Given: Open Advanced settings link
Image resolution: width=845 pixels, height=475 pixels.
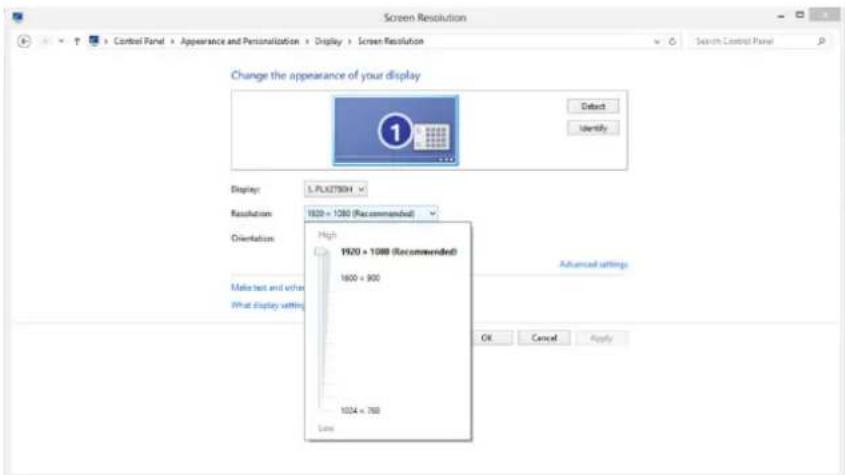Looking at the screenshot, I should coord(593,264).
